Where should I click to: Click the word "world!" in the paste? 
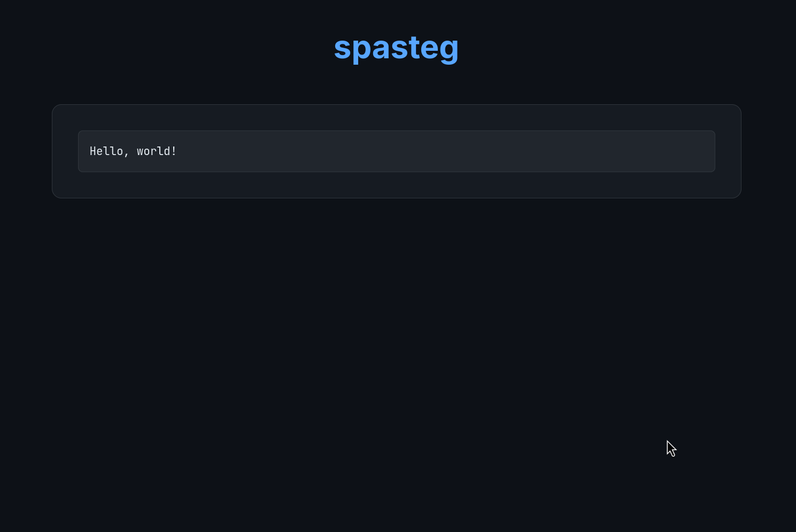[x=156, y=151]
